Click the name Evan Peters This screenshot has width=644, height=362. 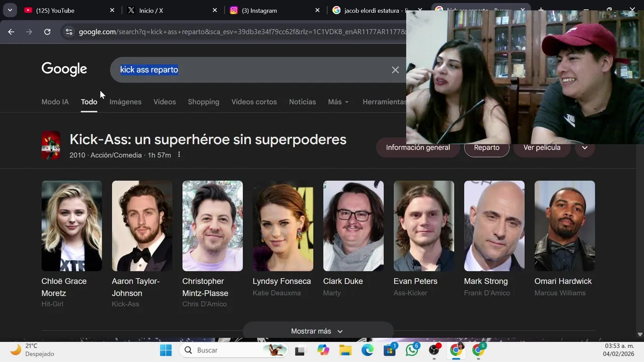point(416,281)
